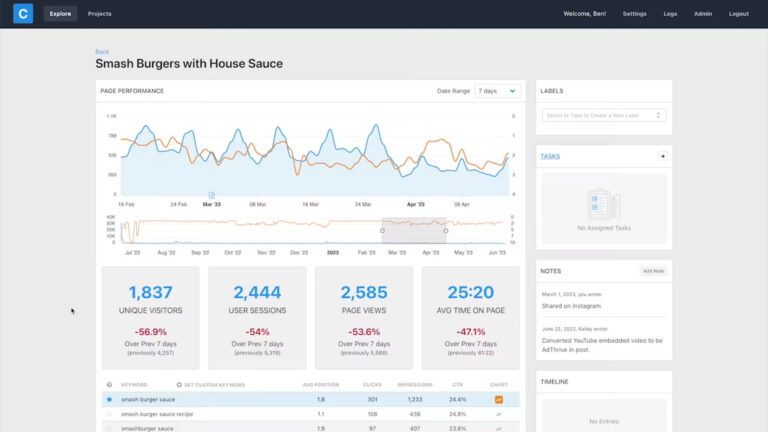Switch to the Projects tab

(x=99, y=14)
